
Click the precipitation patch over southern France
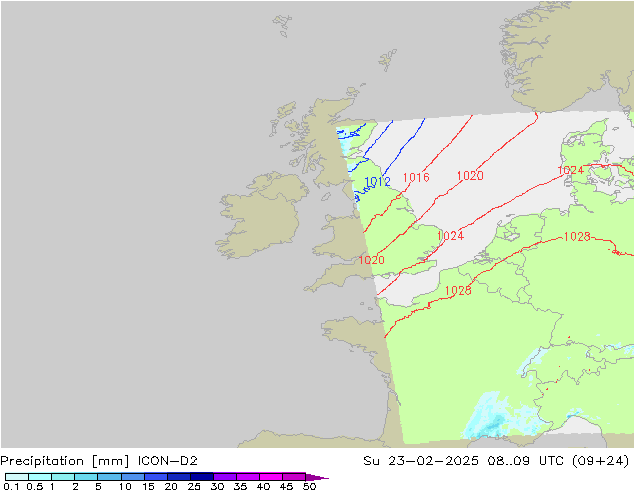coord(495,418)
